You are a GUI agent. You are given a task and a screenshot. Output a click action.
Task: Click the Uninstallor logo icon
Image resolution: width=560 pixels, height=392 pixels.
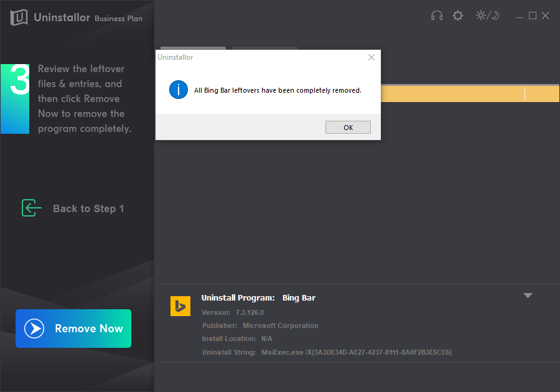pyautogui.click(x=19, y=17)
